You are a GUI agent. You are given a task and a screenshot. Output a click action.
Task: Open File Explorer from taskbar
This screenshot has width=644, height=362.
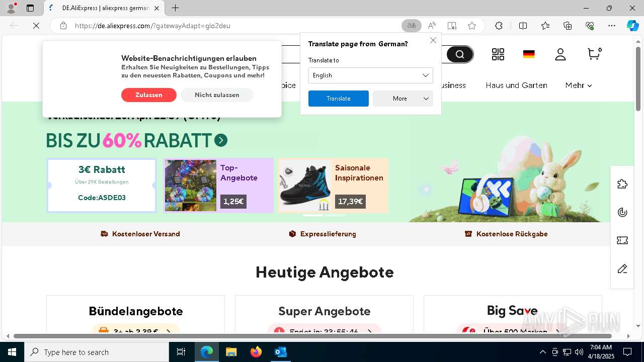pos(231,352)
